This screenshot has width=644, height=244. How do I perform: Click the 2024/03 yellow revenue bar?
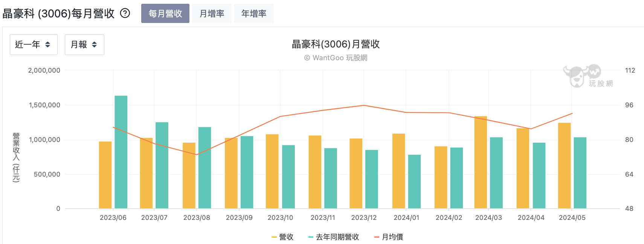coord(481,162)
